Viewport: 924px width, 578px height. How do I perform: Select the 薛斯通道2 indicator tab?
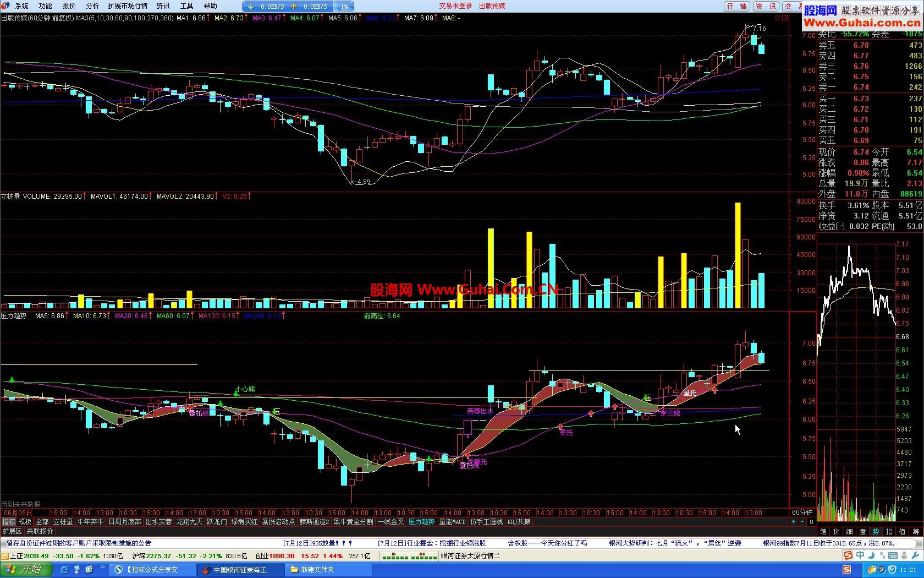tap(314, 521)
